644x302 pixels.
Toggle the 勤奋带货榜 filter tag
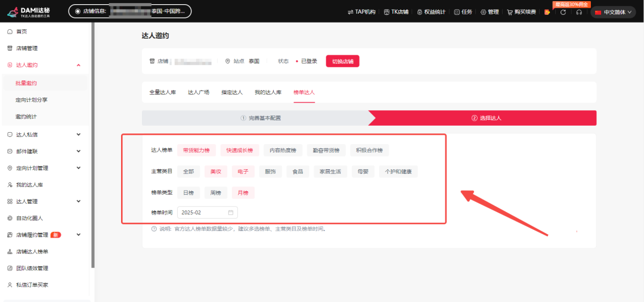[327, 150]
